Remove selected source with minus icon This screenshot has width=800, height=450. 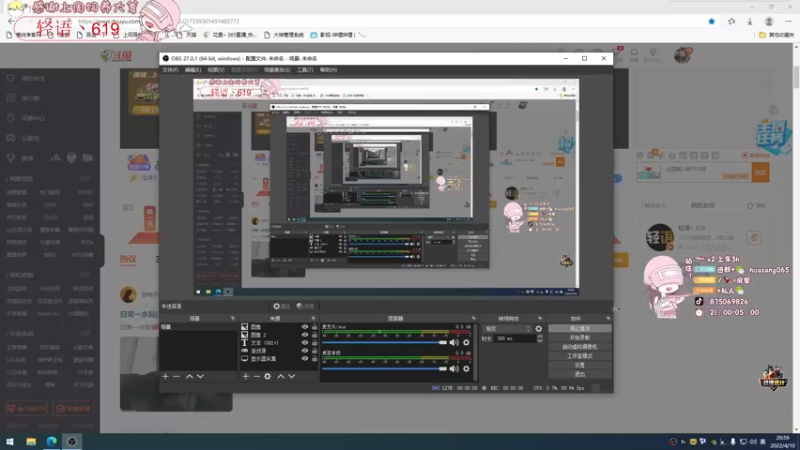coord(257,377)
